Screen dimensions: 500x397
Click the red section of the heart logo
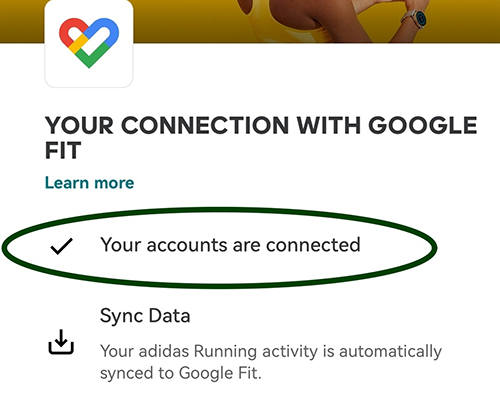click(68, 32)
